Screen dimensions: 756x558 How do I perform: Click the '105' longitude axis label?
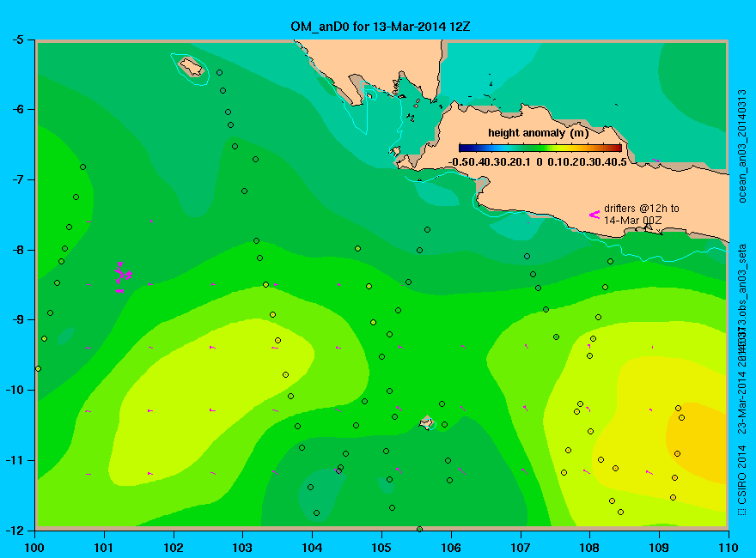tap(381, 548)
